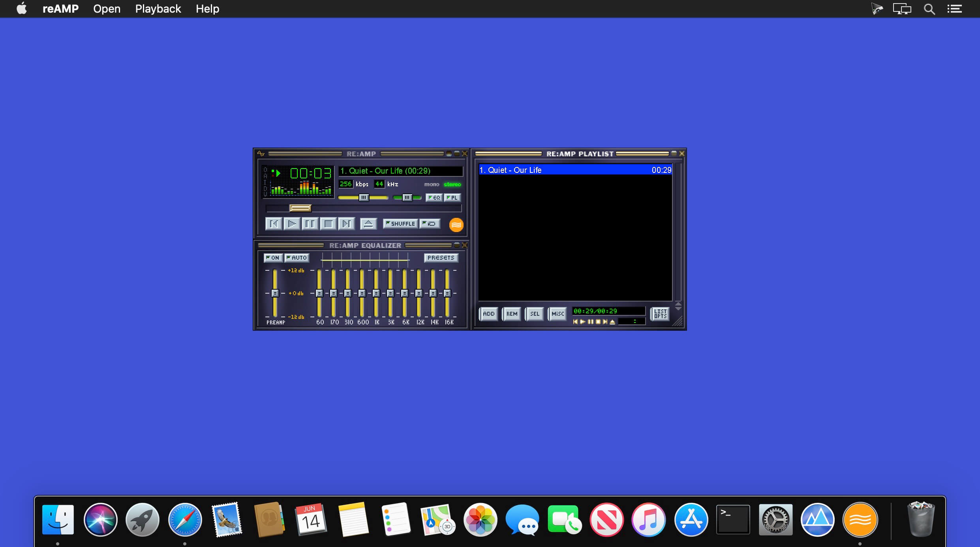The image size is (980, 547).
Task: Click the green balance slider handle
Action: tap(407, 198)
